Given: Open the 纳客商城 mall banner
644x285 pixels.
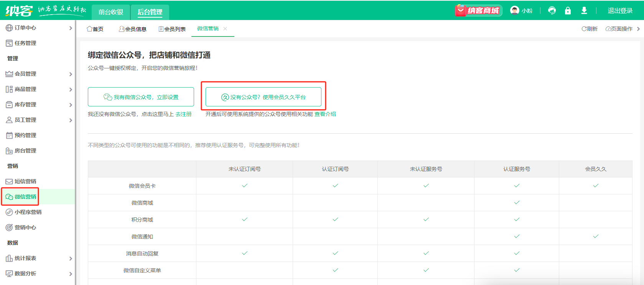Looking at the screenshot, I should click(x=478, y=10).
